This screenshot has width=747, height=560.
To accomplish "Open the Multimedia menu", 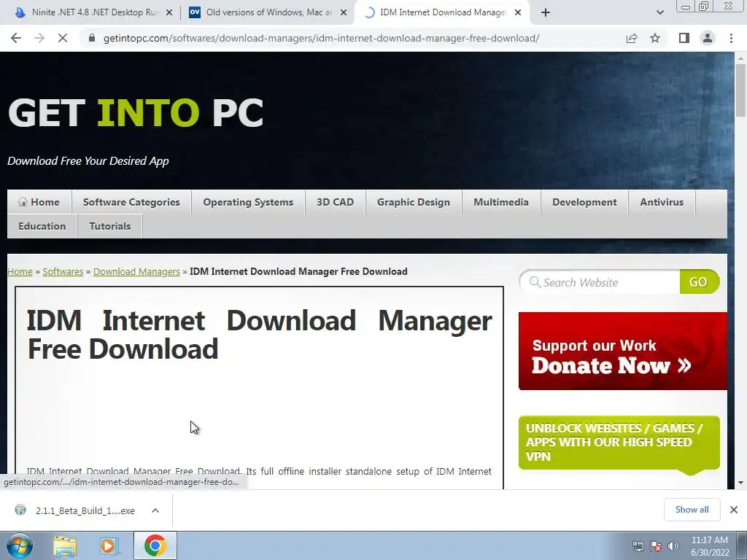I will pyautogui.click(x=501, y=202).
